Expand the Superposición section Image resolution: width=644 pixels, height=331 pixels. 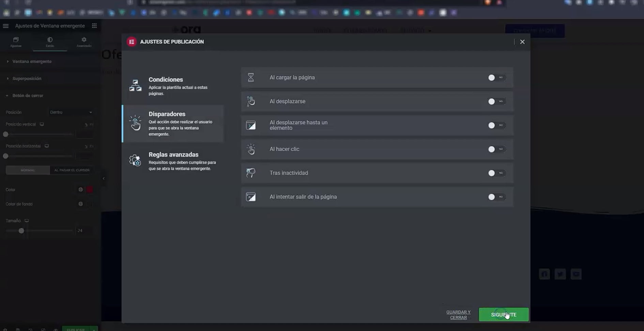[x=27, y=78]
